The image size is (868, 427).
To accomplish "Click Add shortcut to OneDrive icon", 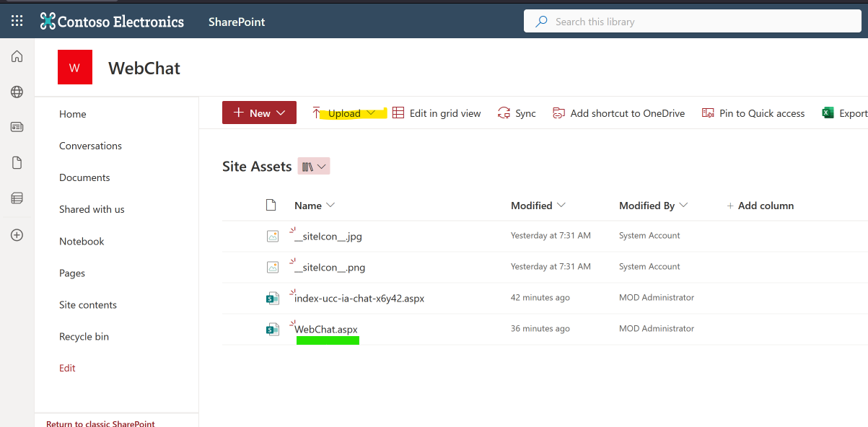I will click(x=558, y=113).
